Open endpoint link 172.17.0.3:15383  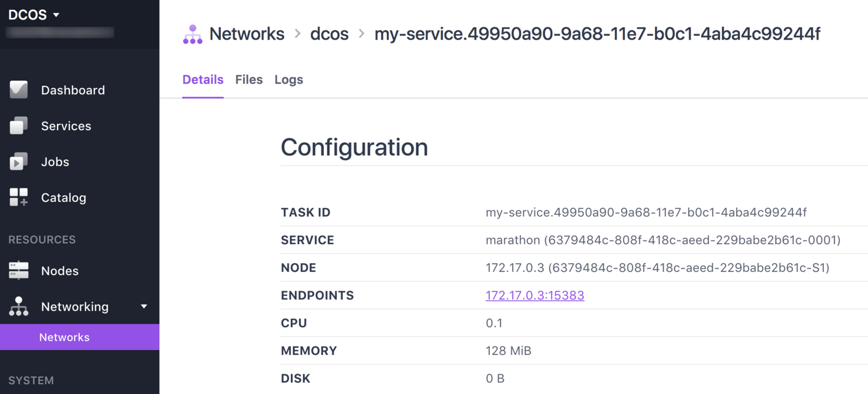(x=535, y=295)
